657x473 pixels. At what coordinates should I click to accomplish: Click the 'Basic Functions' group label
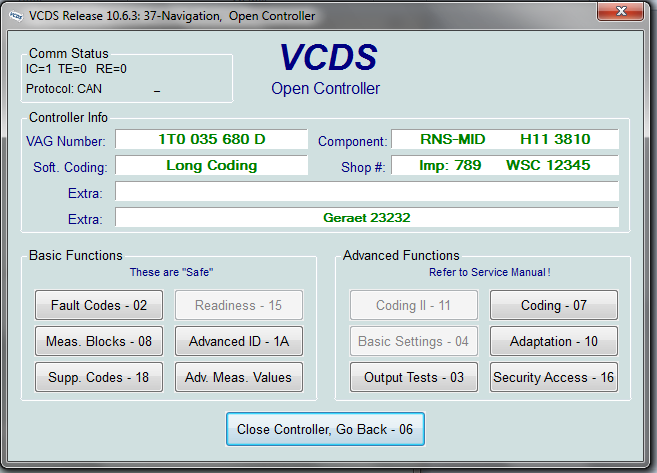(76, 256)
